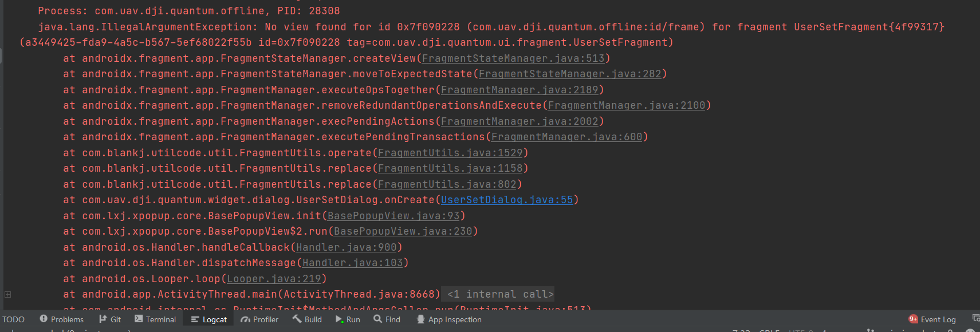The height and width of the screenshot is (332, 980).
Task: Expand the '<1 internal call>' folded region
Action: pos(501,294)
